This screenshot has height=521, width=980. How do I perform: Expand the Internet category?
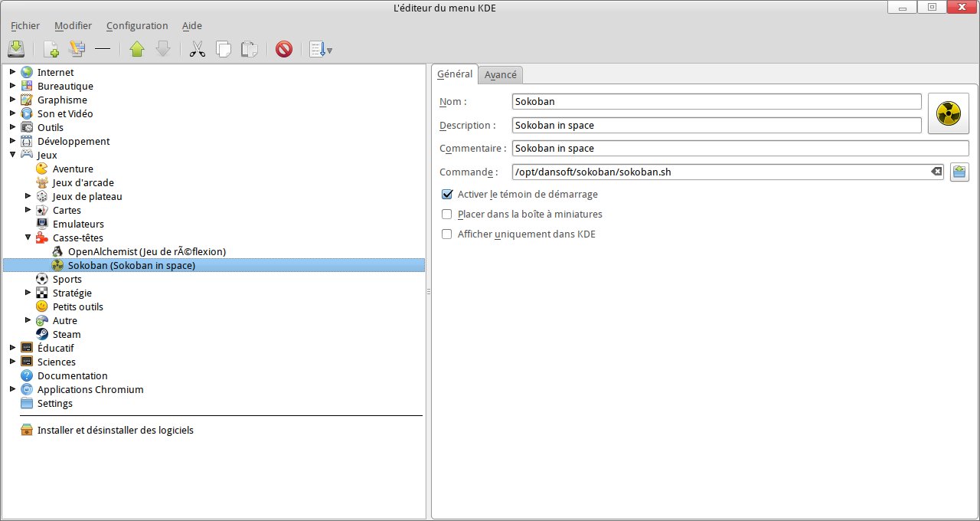click(12, 72)
